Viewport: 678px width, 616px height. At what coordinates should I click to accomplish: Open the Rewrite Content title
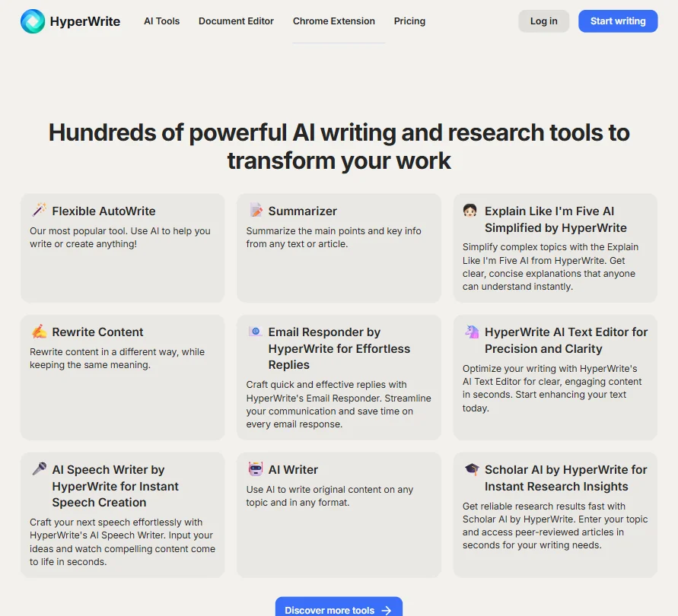click(x=97, y=332)
